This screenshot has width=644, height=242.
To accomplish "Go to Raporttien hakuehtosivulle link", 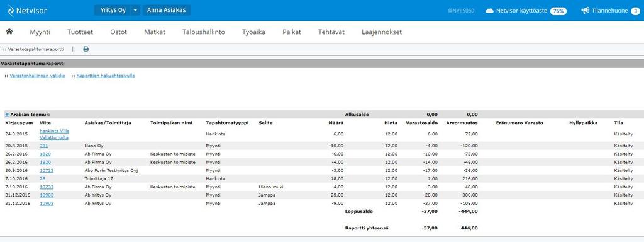I will [x=106, y=76].
